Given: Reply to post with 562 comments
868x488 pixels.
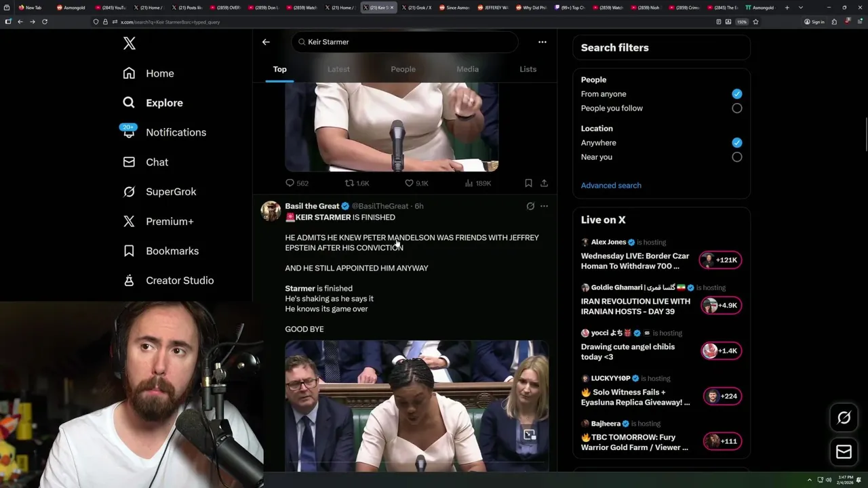Looking at the screenshot, I should (x=297, y=183).
